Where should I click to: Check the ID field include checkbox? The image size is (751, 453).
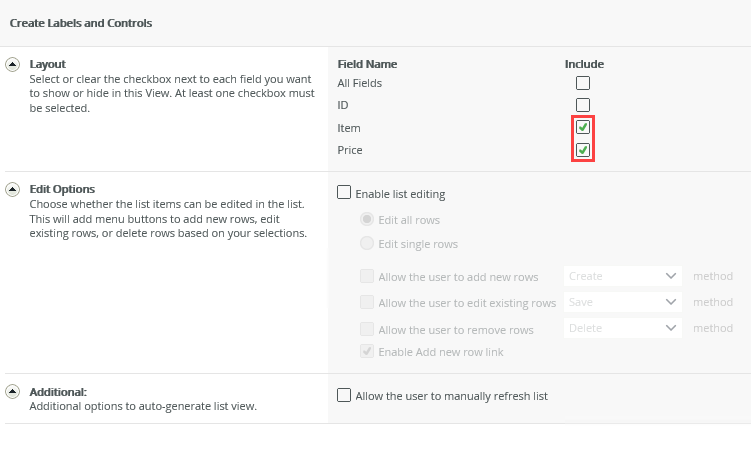click(x=583, y=105)
